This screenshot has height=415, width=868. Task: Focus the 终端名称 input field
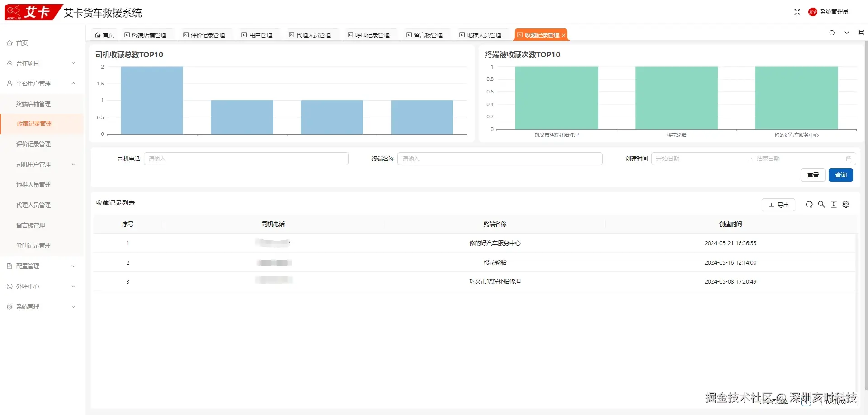pos(500,159)
